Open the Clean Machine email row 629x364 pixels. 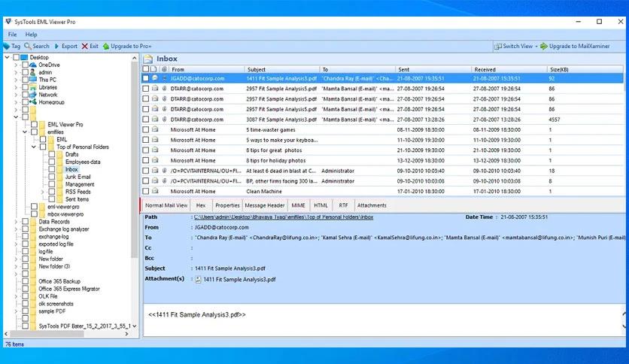263,191
